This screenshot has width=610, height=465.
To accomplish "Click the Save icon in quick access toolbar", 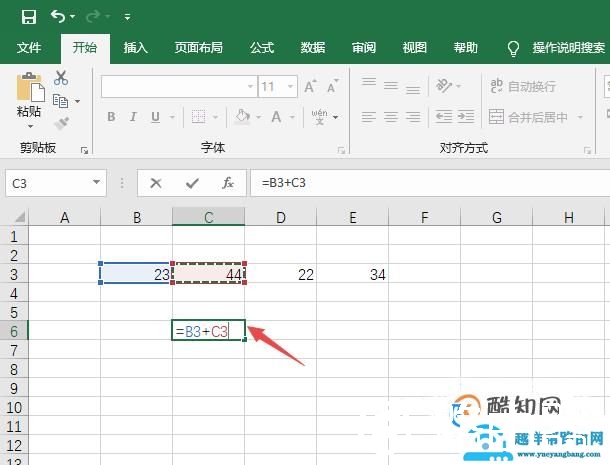I will [x=29, y=17].
